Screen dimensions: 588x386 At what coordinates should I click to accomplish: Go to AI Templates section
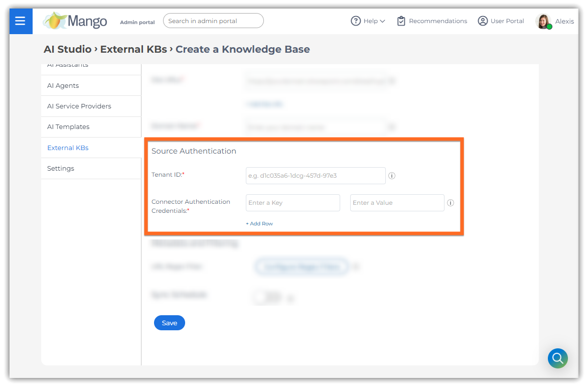(x=68, y=127)
